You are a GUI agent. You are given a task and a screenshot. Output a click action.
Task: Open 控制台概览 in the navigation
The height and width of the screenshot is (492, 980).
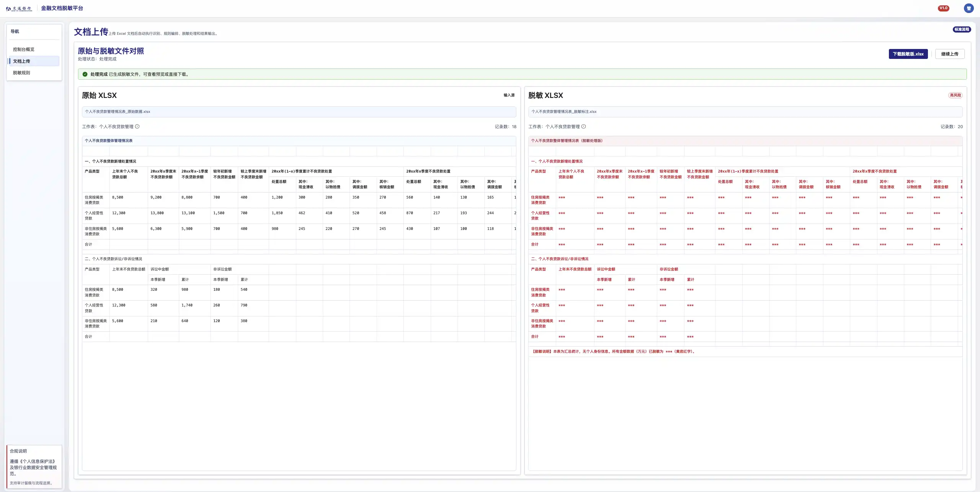[x=24, y=49]
